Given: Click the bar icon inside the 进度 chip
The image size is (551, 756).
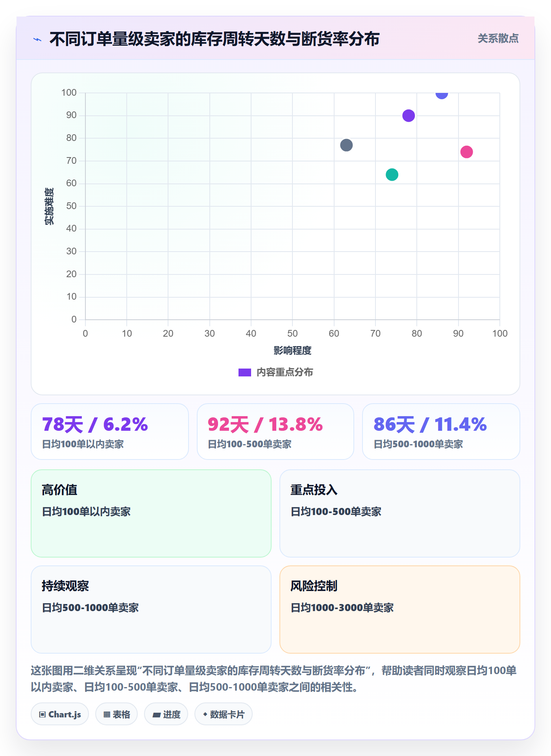Looking at the screenshot, I should (x=157, y=715).
